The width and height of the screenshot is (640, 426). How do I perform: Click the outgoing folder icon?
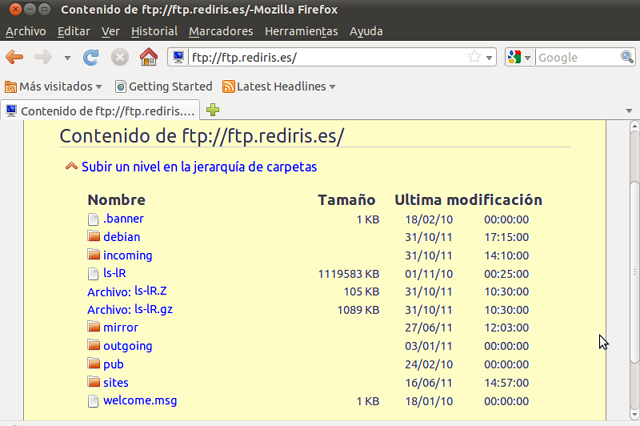coord(93,345)
